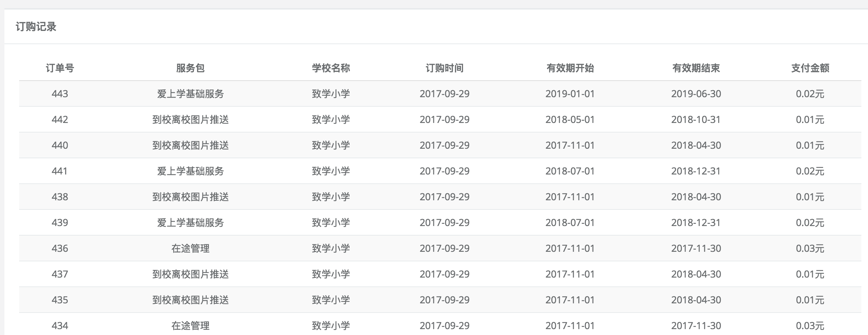868x335 pixels.
Task: Click the 订购记录 panel title
Action: (36, 27)
